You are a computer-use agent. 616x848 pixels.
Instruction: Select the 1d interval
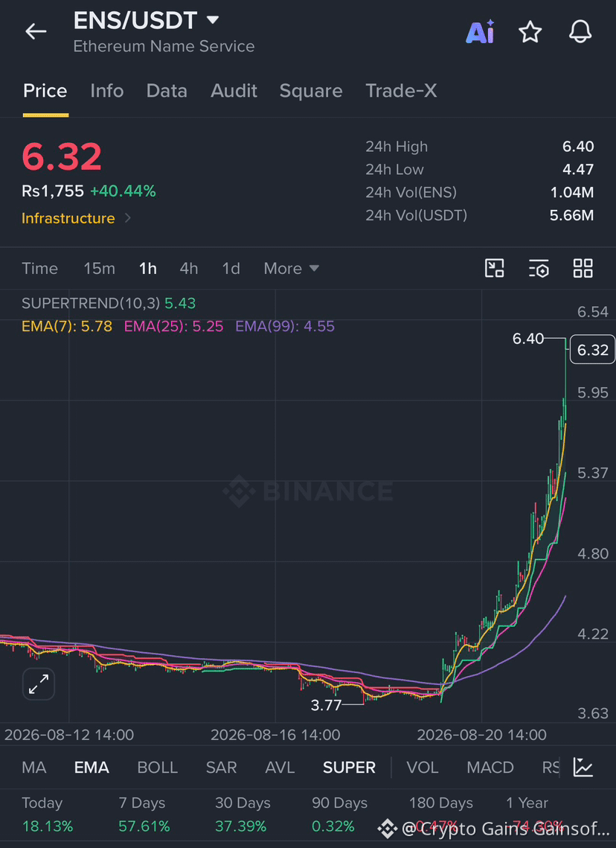(231, 268)
